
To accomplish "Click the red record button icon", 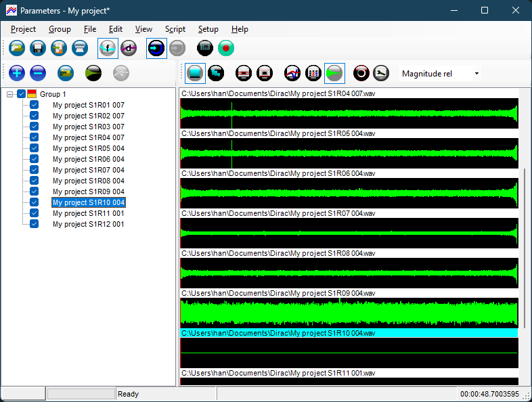I will [x=226, y=48].
